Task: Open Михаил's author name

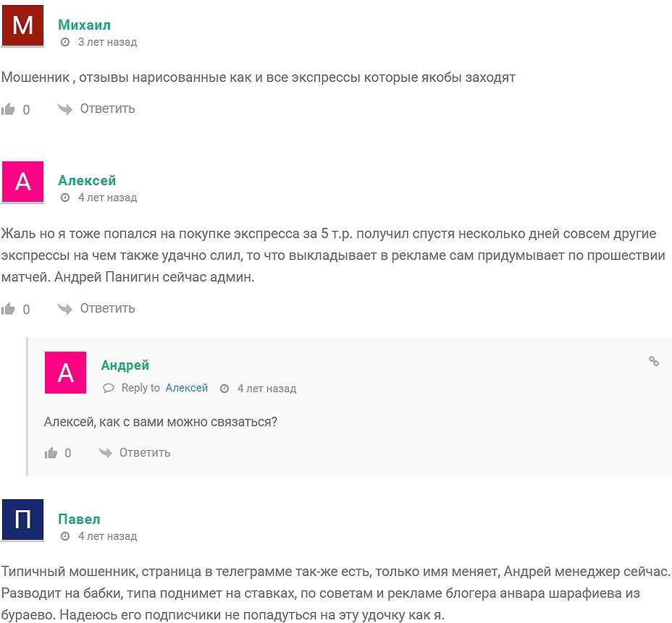Action: [x=84, y=25]
